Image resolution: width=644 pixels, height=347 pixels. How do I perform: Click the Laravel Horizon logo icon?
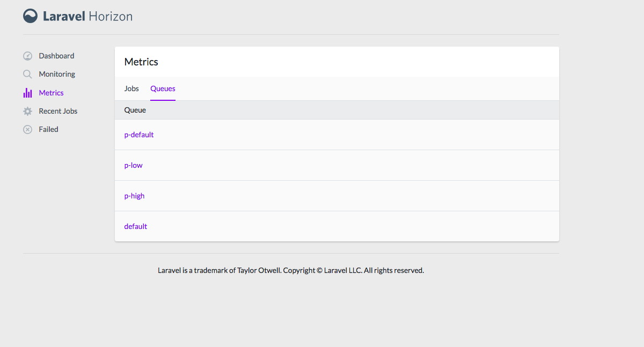click(31, 16)
